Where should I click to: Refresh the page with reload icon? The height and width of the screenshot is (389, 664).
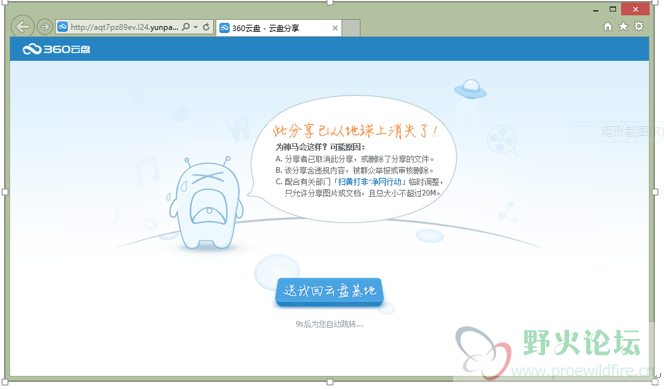pos(206,27)
